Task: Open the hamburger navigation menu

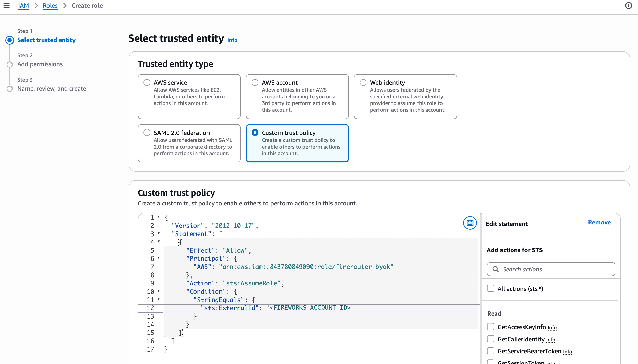Action: pos(7,6)
